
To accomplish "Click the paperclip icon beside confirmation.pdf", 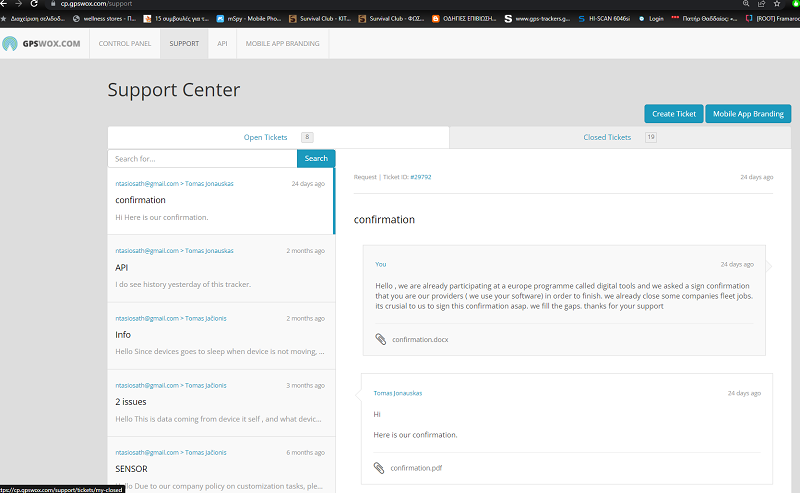I will click(x=379, y=467).
